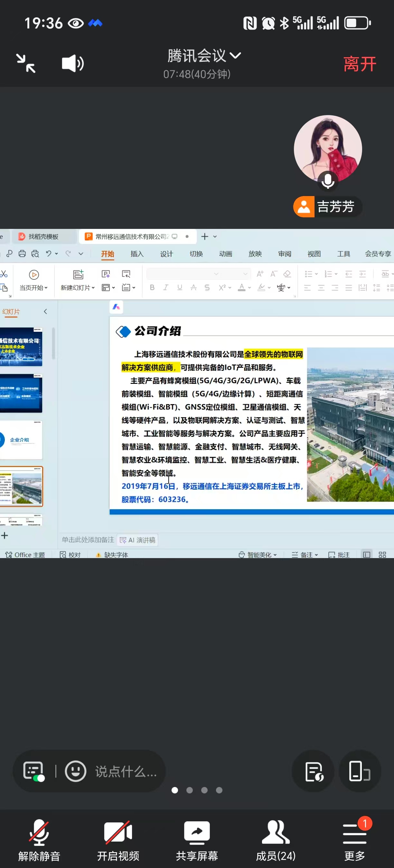The image size is (394, 868).
Task: Open the emoji reaction picker
Action: 75,771
